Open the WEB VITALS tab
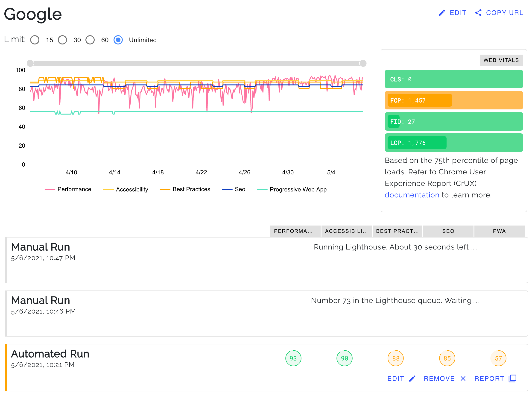 tap(501, 60)
